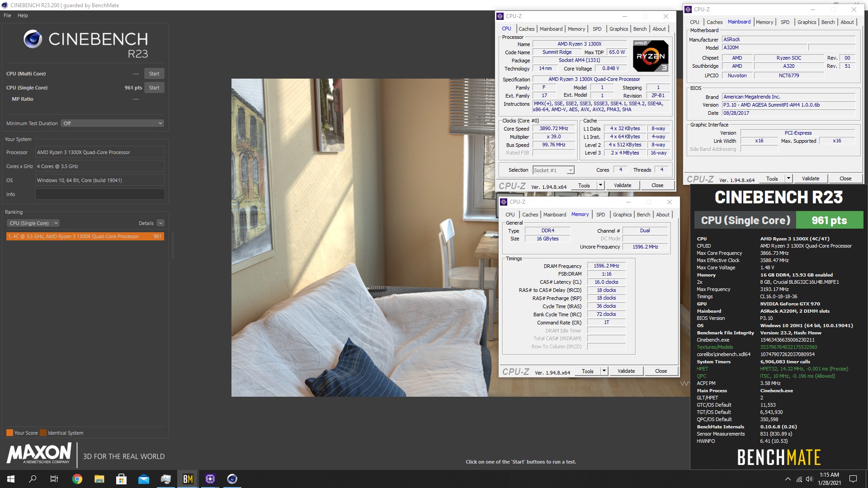Expand ranking Details arrow

click(160, 223)
